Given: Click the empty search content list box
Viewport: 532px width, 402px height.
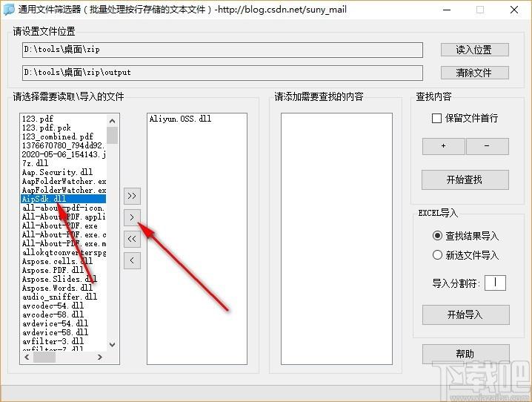Looking at the screenshot, I should [336, 239].
